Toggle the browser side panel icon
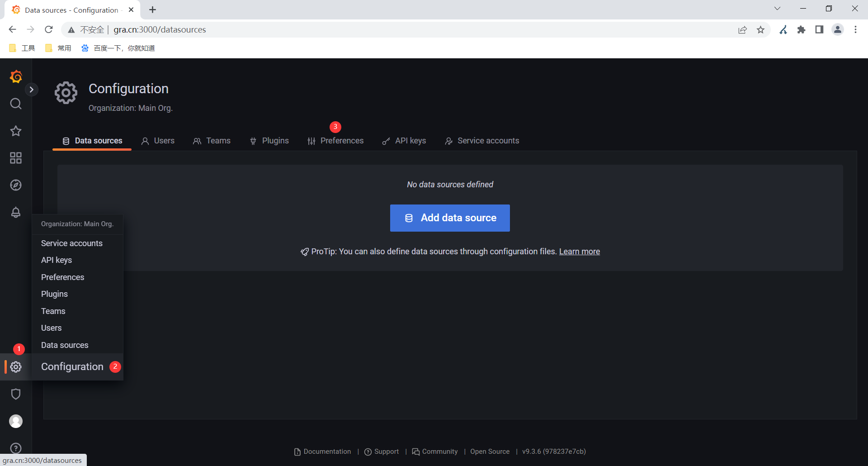Screen dimensions: 868x466 pos(819,30)
